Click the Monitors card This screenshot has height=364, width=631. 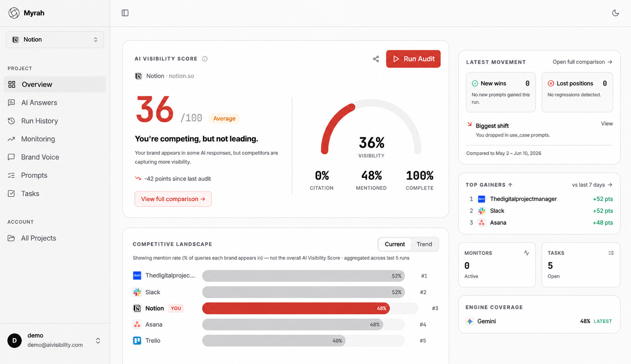coord(497,265)
